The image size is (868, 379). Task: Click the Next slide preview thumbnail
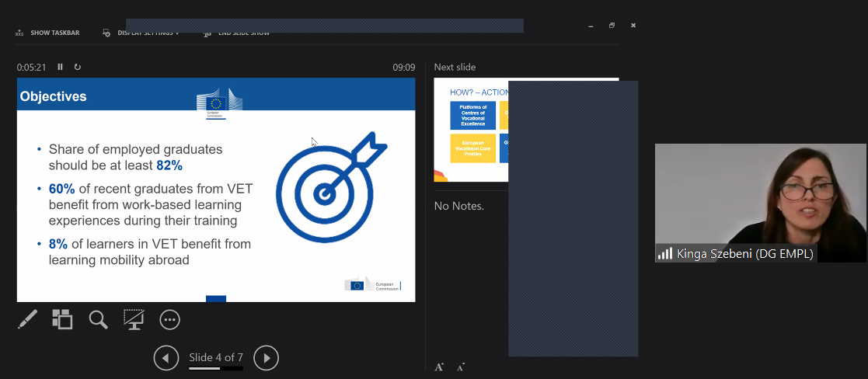pyautogui.click(x=470, y=130)
